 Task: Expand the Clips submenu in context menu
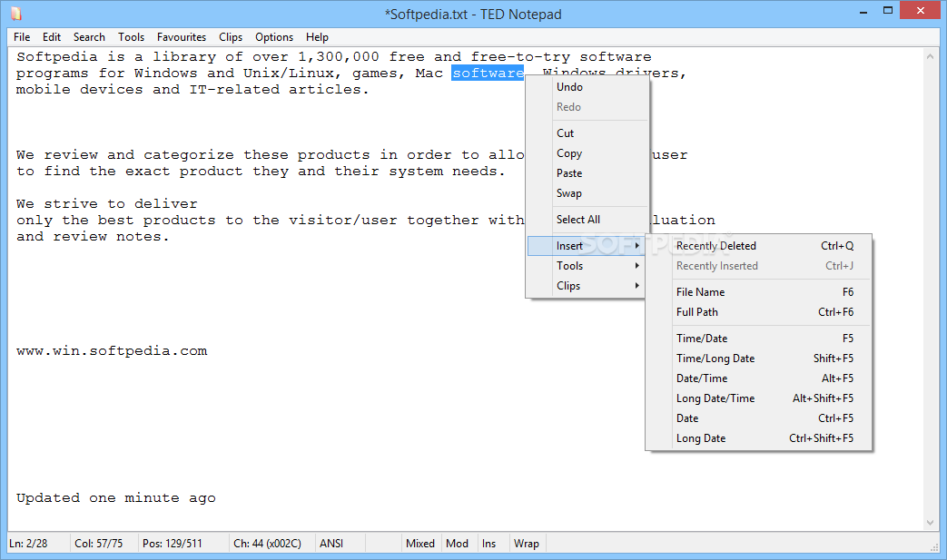(586, 285)
